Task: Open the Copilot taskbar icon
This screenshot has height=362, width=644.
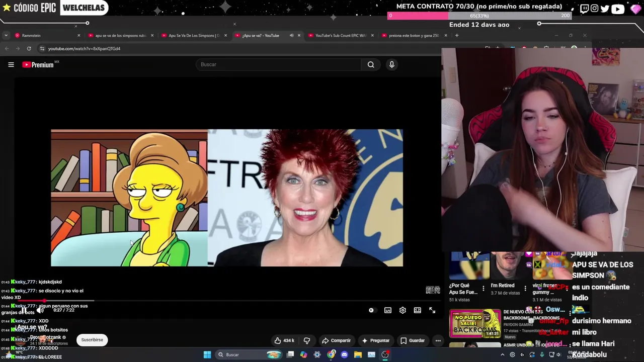Action: point(303,354)
